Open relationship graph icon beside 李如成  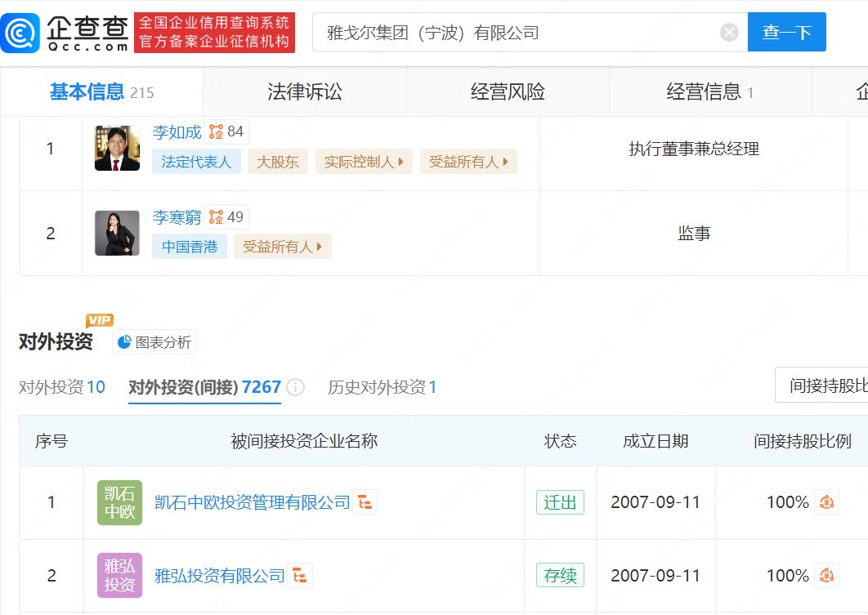pyautogui.click(x=217, y=132)
